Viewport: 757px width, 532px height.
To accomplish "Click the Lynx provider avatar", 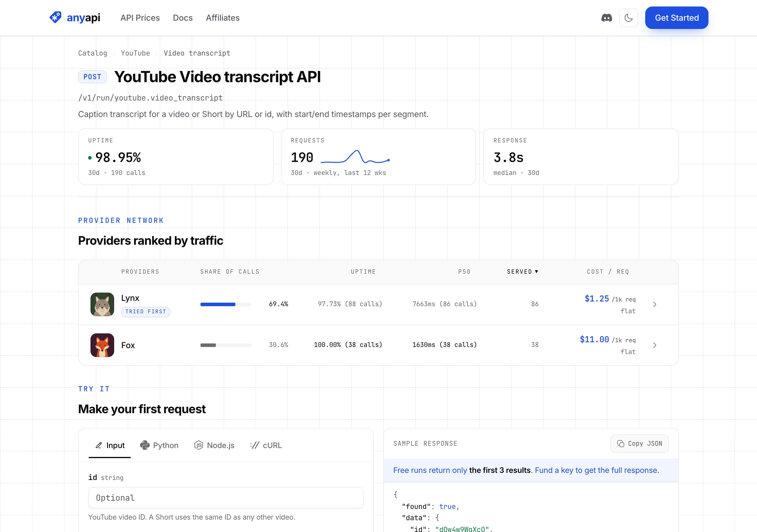I will pos(102,304).
